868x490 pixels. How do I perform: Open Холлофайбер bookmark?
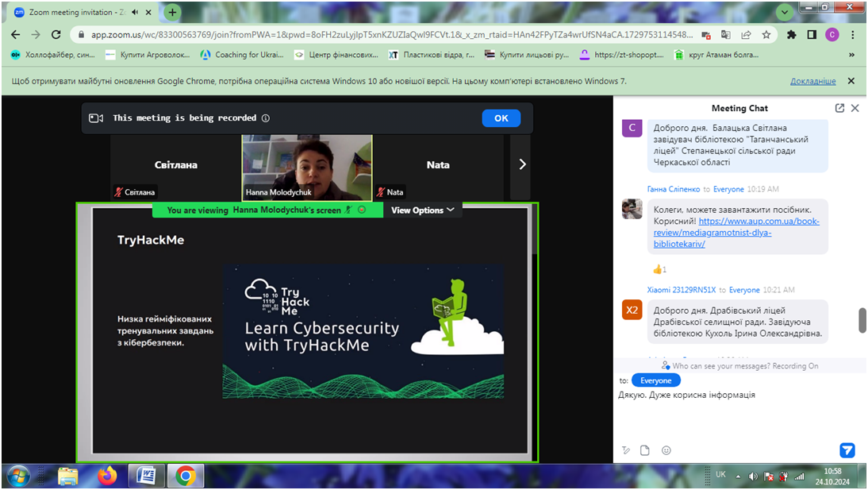click(x=53, y=55)
